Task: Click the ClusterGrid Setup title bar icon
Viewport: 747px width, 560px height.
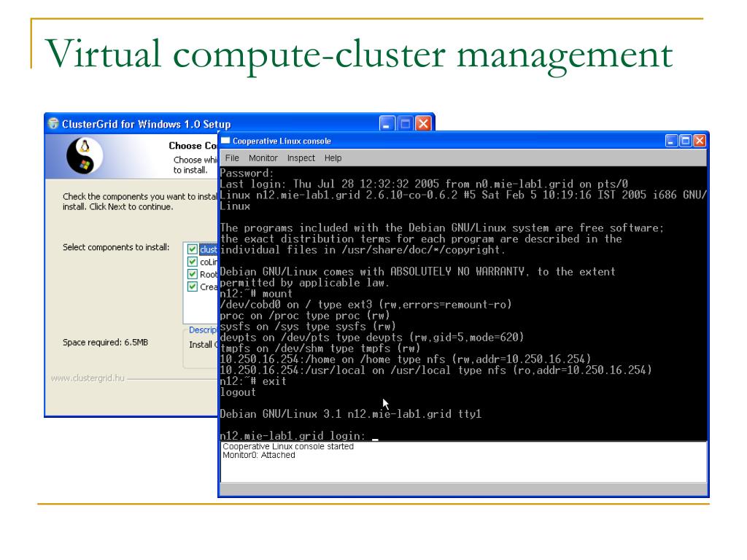Action: pos(53,123)
